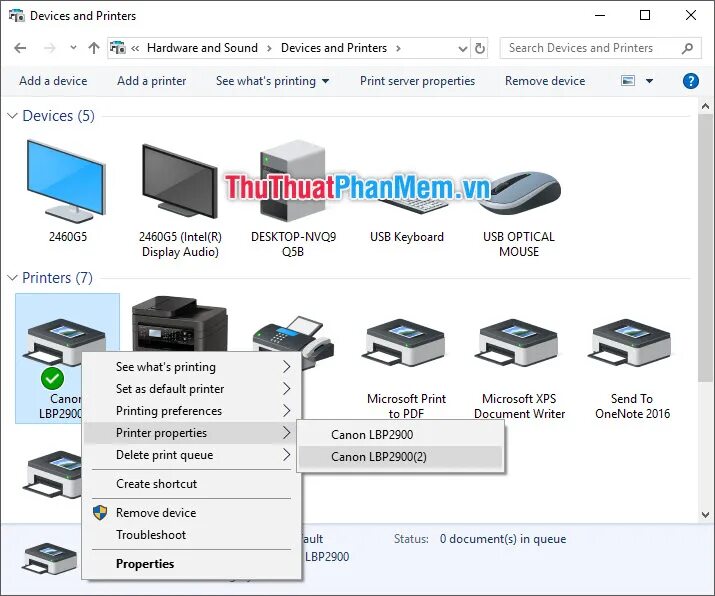The width and height of the screenshot is (715, 596).
Task: Click Add a printer in toolbar
Action: point(151,81)
